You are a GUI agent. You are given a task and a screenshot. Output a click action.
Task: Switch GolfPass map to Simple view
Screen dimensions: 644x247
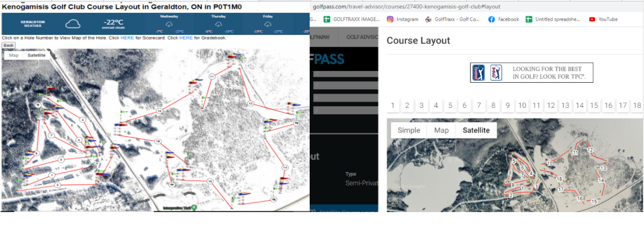coord(409,130)
